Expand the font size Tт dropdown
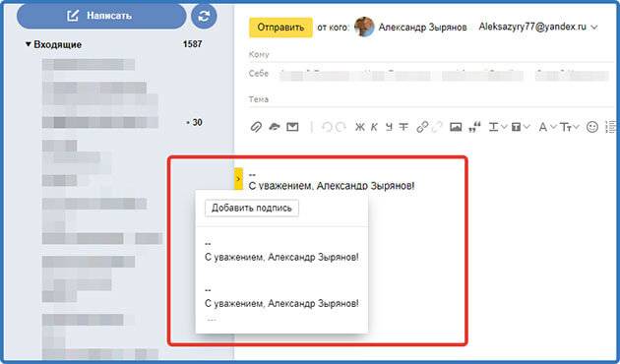This screenshot has width=620, height=364. tap(570, 127)
